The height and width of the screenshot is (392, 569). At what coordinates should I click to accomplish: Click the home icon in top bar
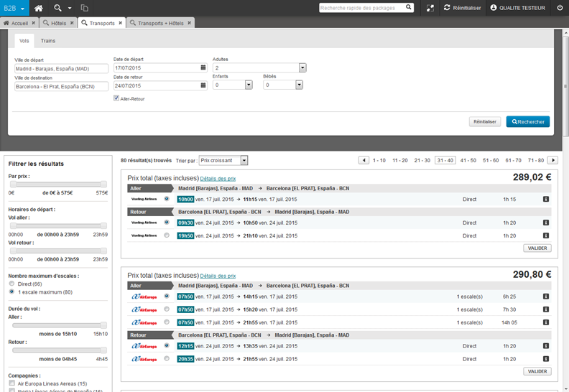point(39,7)
